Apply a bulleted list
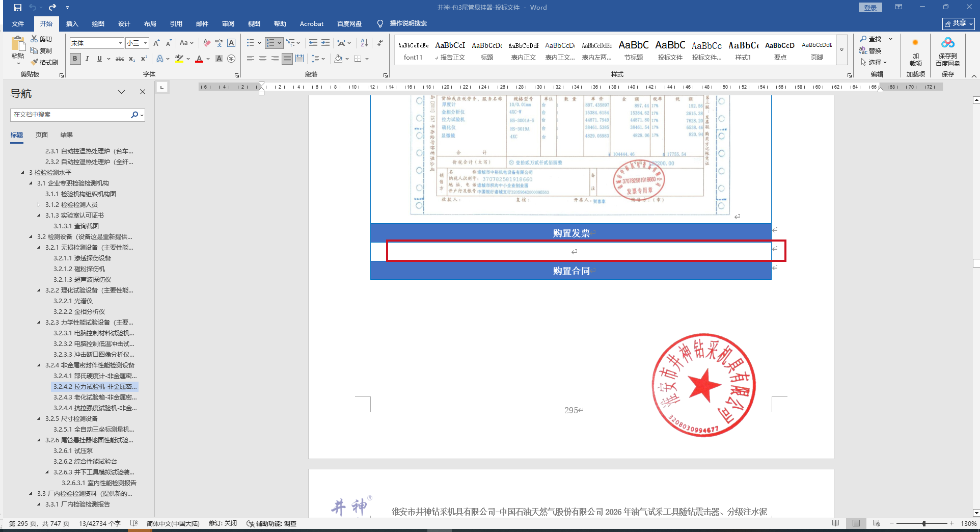This screenshot has height=532, width=980. tap(250, 43)
